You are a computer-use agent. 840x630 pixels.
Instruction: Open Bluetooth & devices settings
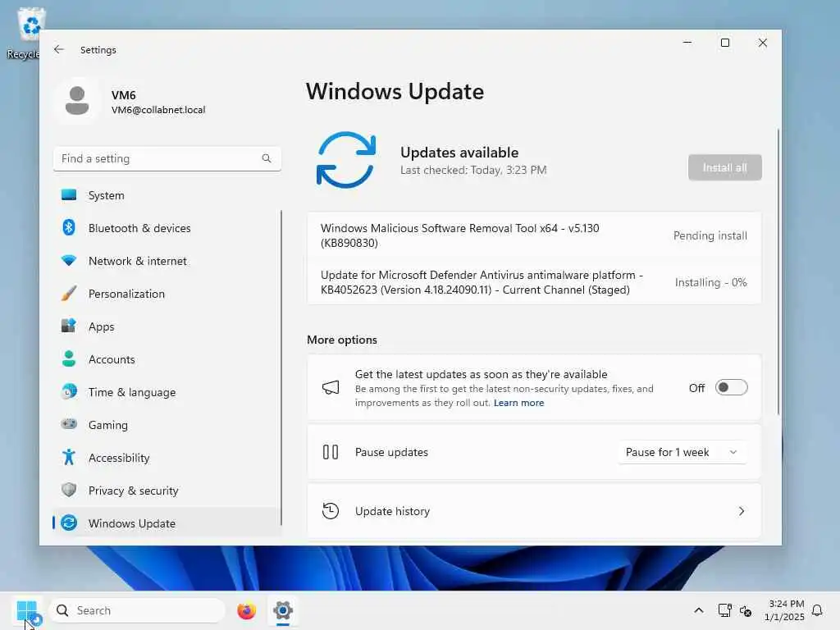167,228
